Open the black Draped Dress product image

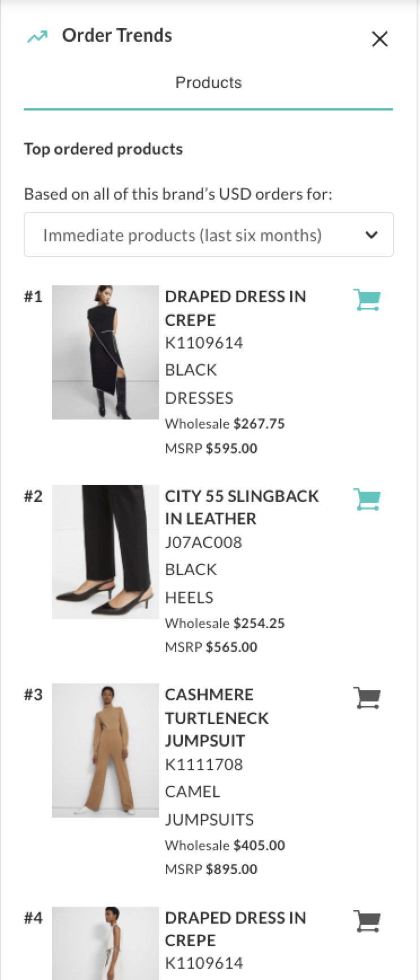pyautogui.click(x=106, y=352)
